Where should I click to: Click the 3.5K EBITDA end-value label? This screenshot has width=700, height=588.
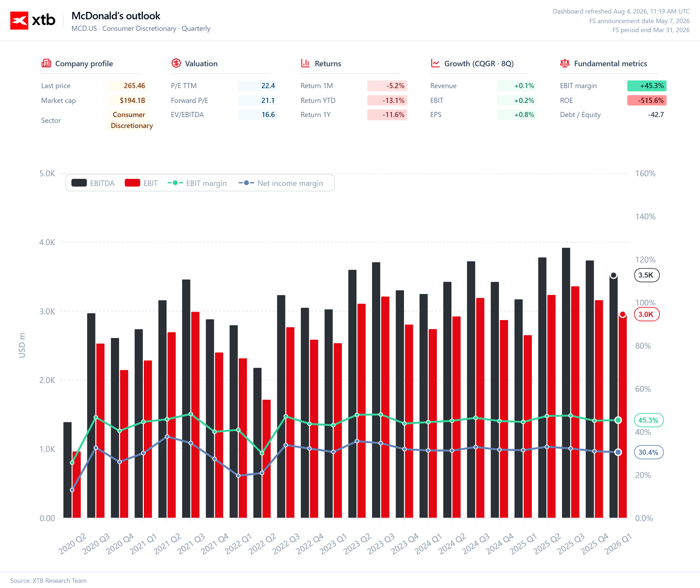click(647, 275)
